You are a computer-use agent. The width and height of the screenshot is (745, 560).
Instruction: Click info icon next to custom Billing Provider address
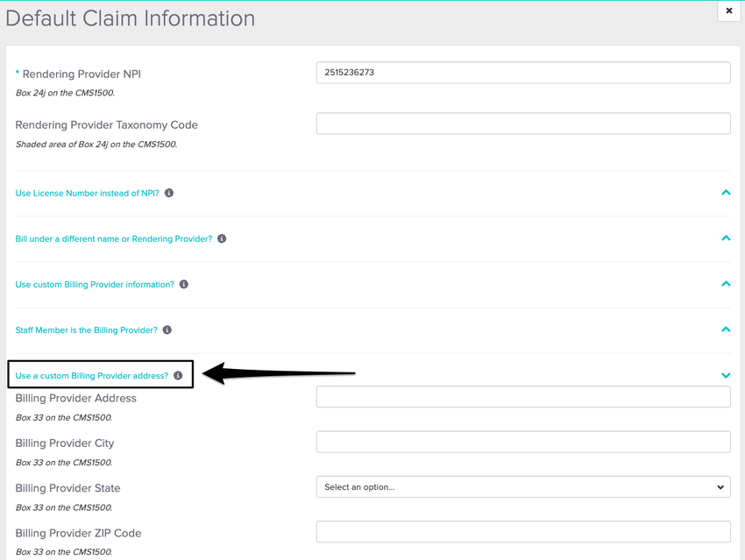178,376
